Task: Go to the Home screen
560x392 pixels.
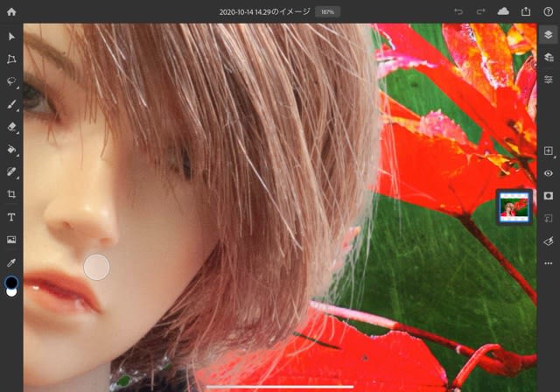Action: point(11,11)
